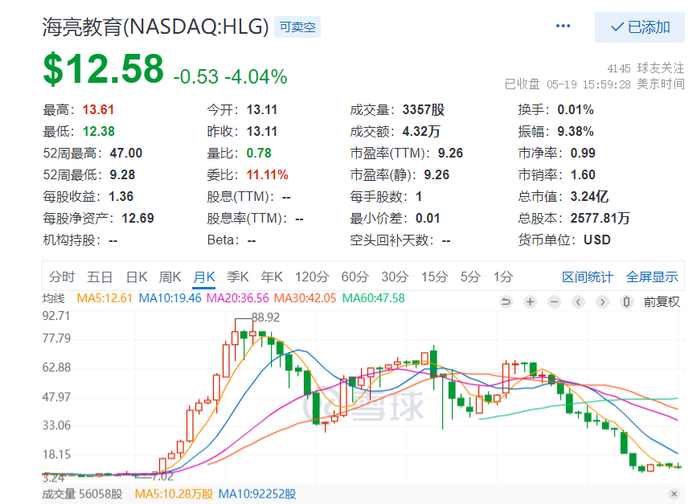Switch to the 15分 chart tab
700x504 pixels.
point(434,277)
